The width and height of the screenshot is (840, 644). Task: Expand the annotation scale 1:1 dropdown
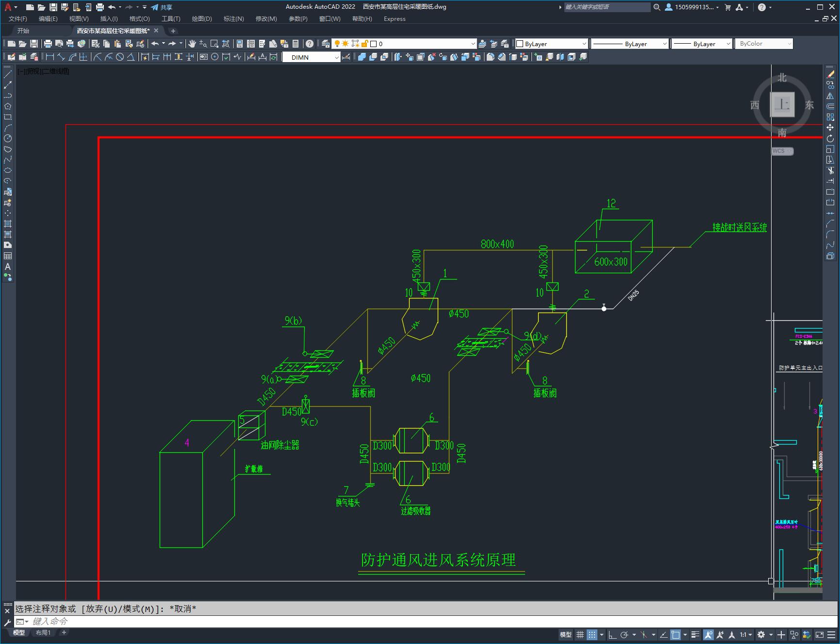746,634
